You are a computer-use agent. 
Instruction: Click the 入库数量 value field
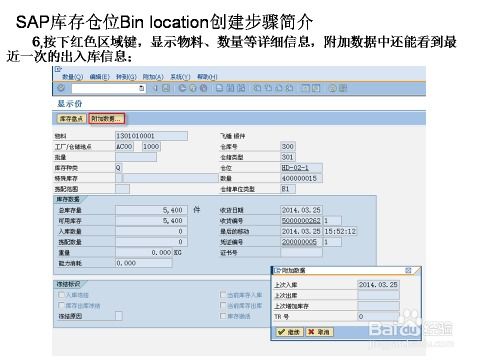151,231
